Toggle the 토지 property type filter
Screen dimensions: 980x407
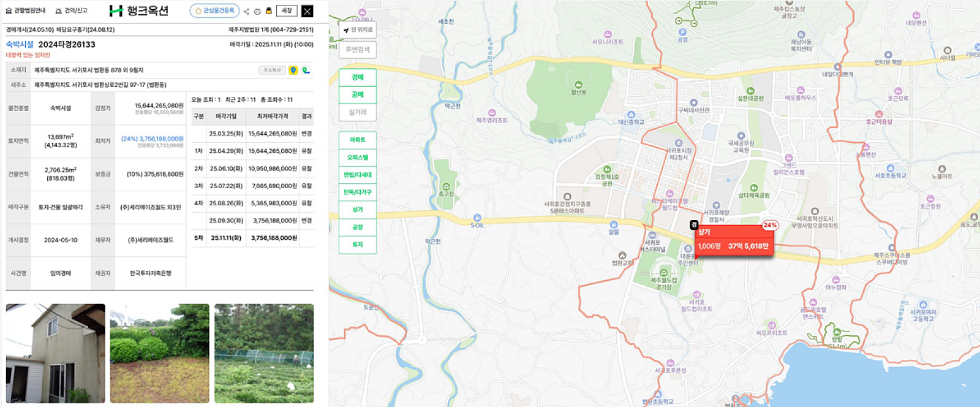pos(358,245)
